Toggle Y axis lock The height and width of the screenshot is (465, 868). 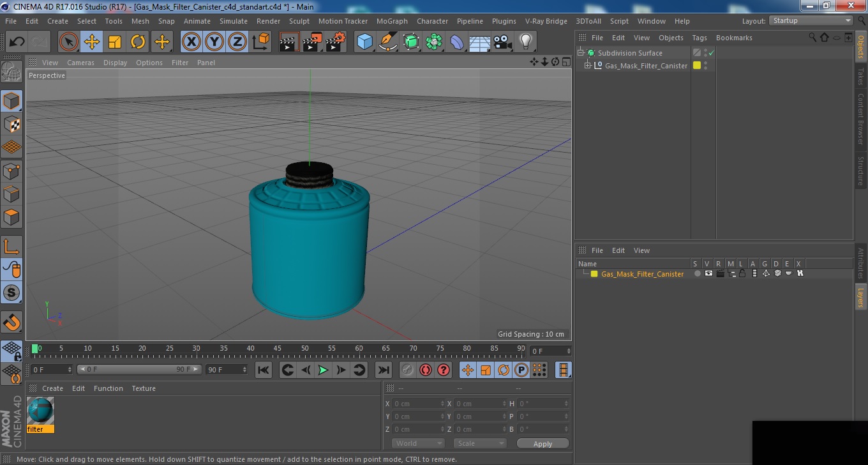[x=214, y=42]
